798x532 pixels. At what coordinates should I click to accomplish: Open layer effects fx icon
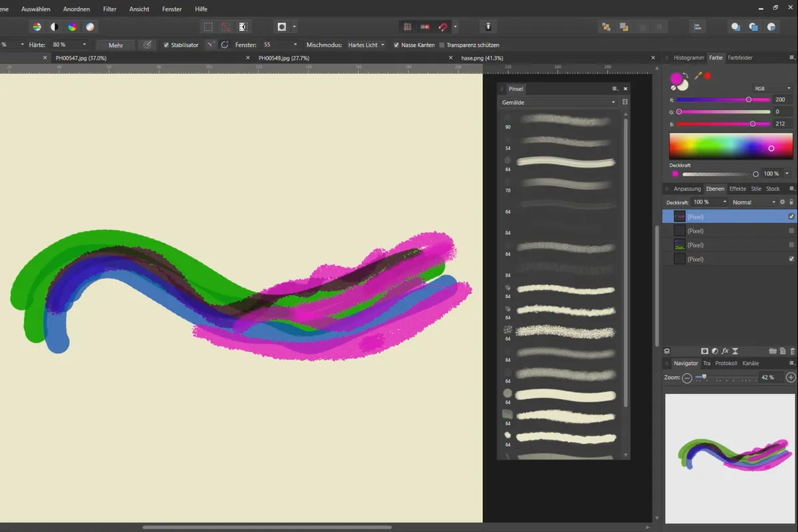click(x=725, y=350)
